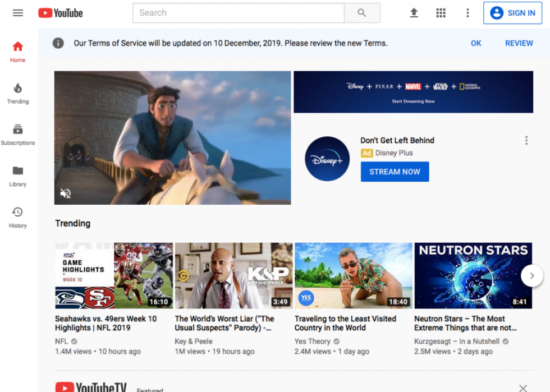Click Kurzgesagt verified badge

pos(506,341)
